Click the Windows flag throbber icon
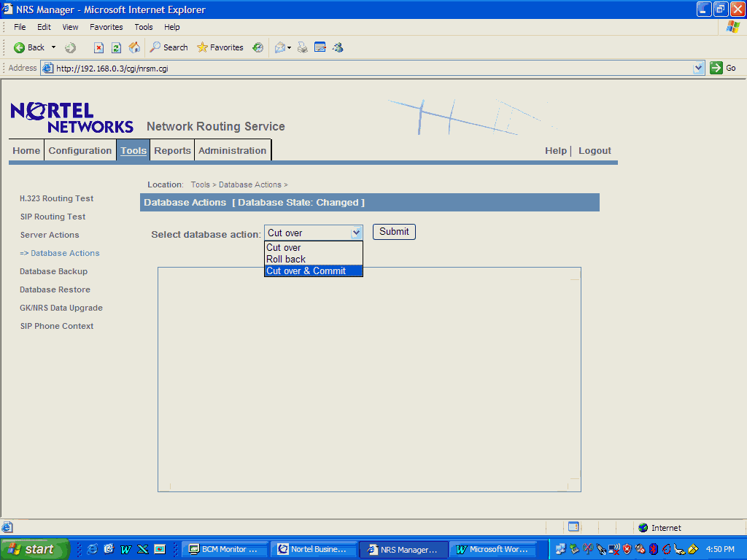Image resolution: width=747 pixels, height=560 pixels. pos(733,27)
